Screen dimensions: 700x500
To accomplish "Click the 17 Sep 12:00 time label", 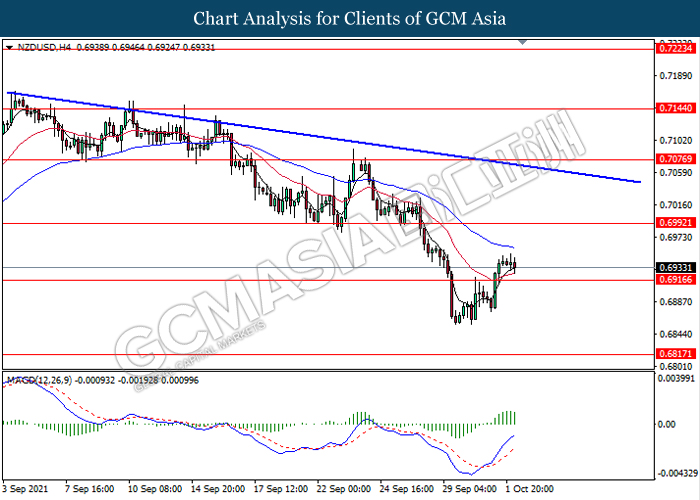I will pos(281,489).
